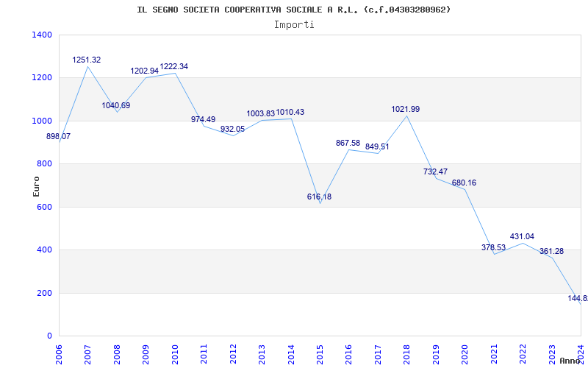Select the 932.05 value label
The image size is (588, 368).
pyautogui.click(x=232, y=129)
